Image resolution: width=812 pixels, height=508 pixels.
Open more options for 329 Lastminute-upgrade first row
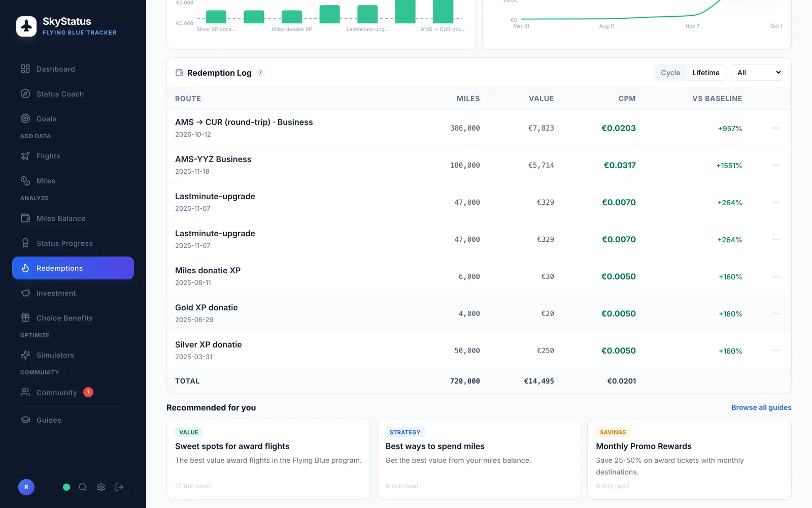pos(776,202)
